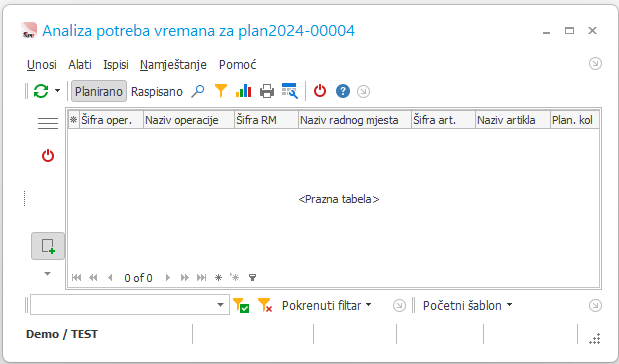This screenshot has width=619, height=364.
Task: Expand the sidebar down arrow
Action: pyautogui.click(x=47, y=274)
